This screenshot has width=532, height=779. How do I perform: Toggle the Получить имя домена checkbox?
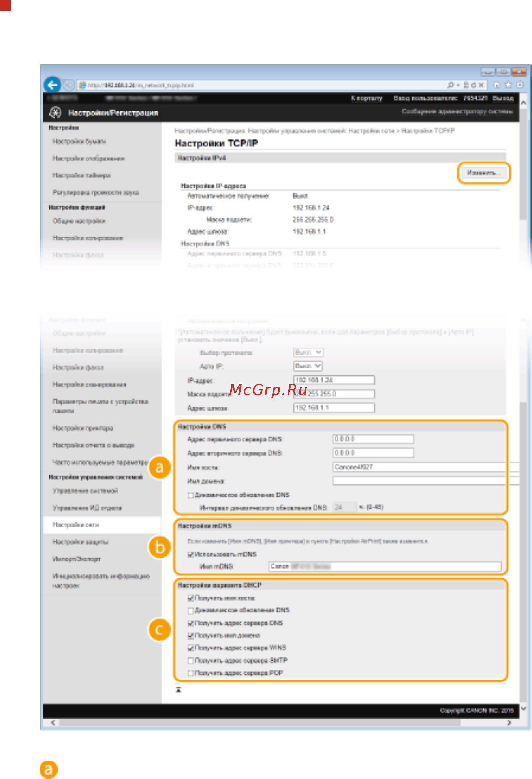pyautogui.click(x=191, y=636)
